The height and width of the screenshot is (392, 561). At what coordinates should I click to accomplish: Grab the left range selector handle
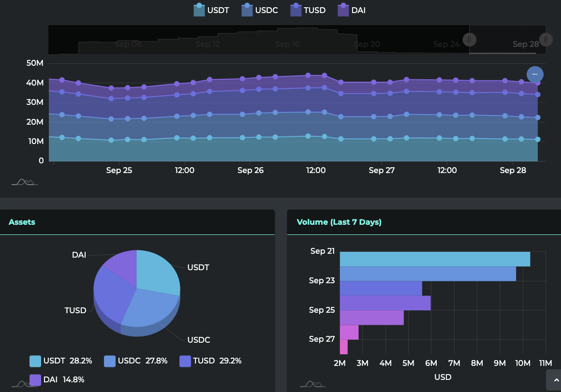(x=469, y=39)
